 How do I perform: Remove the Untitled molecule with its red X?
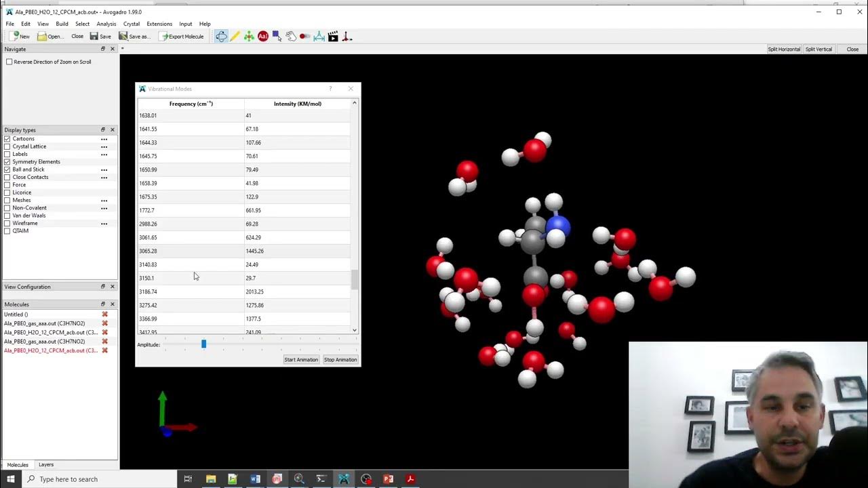coord(105,314)
